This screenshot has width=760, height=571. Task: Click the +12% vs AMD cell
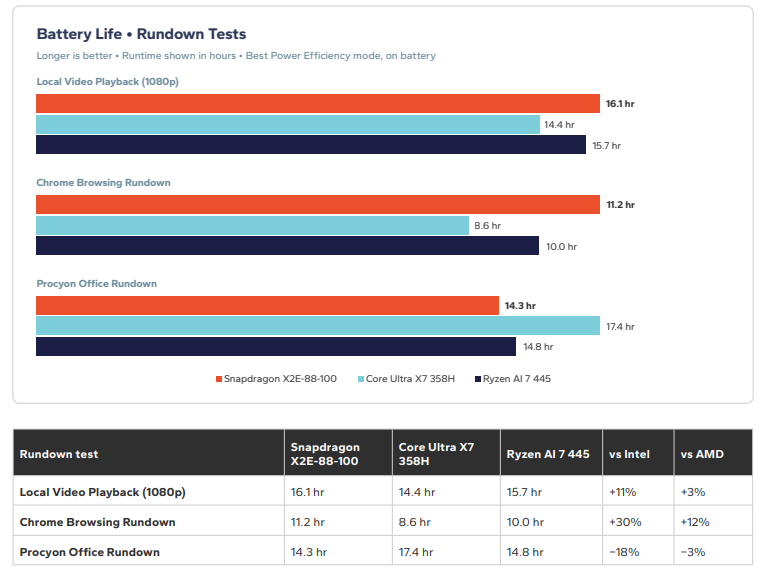pyautogui.click(x=713, y=521)
